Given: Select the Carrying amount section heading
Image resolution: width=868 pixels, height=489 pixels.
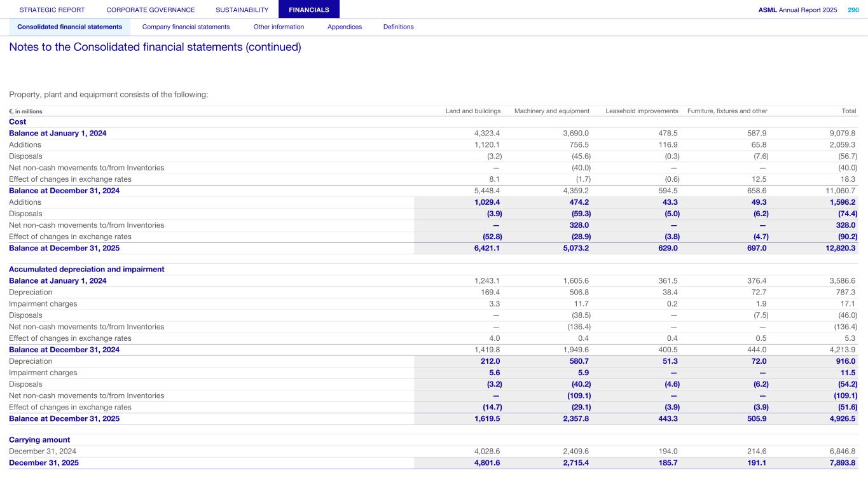Looking at the screenshot, I should 39,440.
